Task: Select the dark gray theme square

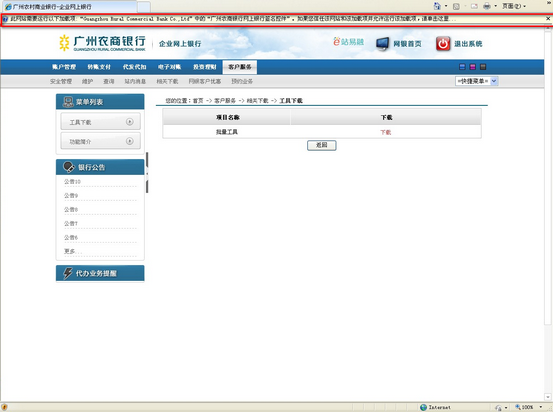Action: pyautogui.click(x=483, y=67)
